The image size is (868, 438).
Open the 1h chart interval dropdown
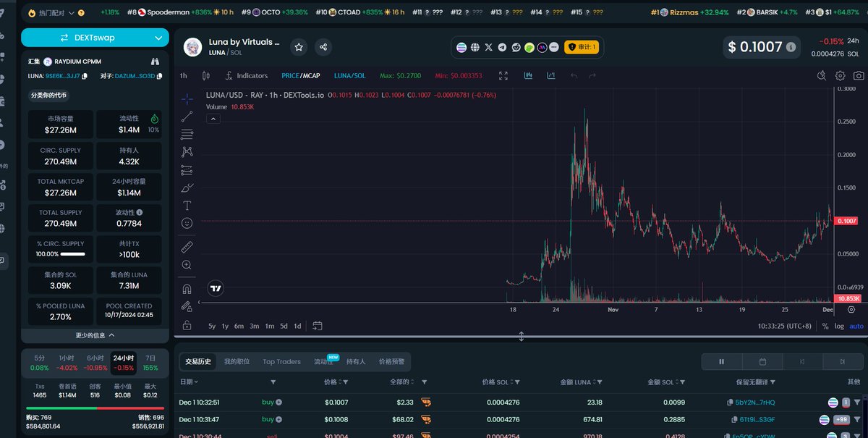click(x=184, y=75)
